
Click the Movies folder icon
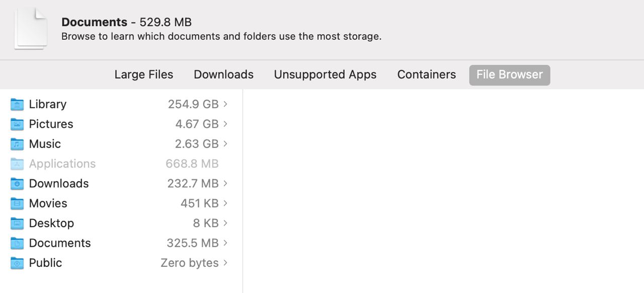(17, 203)
